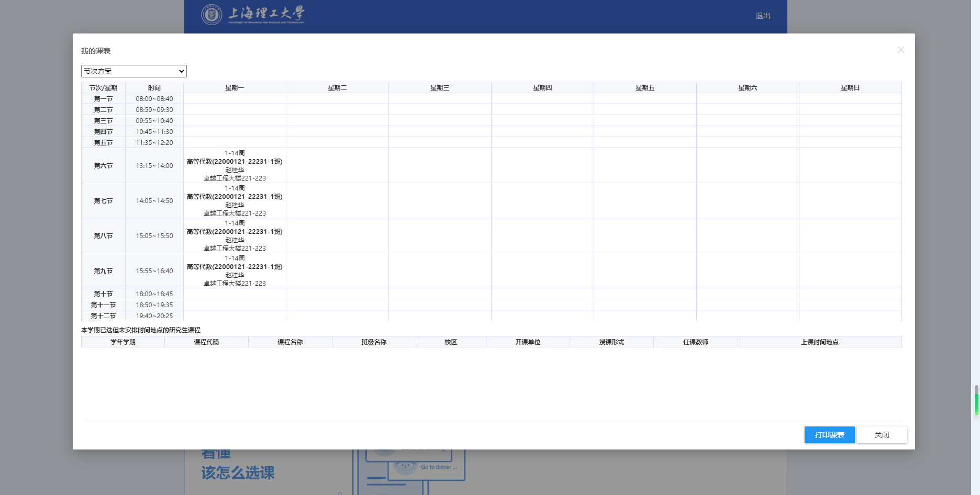The height and width of the screenshot is (495, 980).
Task: Click the 第一节 row label
Action: tap(103, 99)
